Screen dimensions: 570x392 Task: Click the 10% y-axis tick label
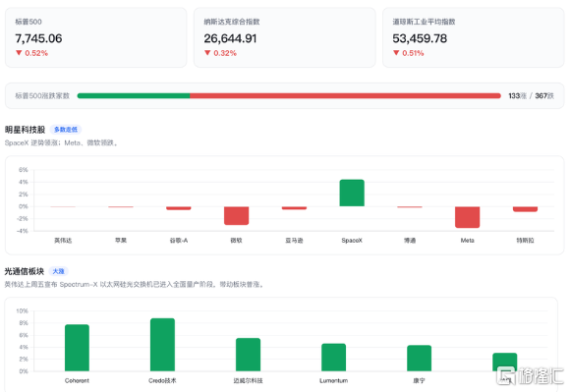pos(22,311)
